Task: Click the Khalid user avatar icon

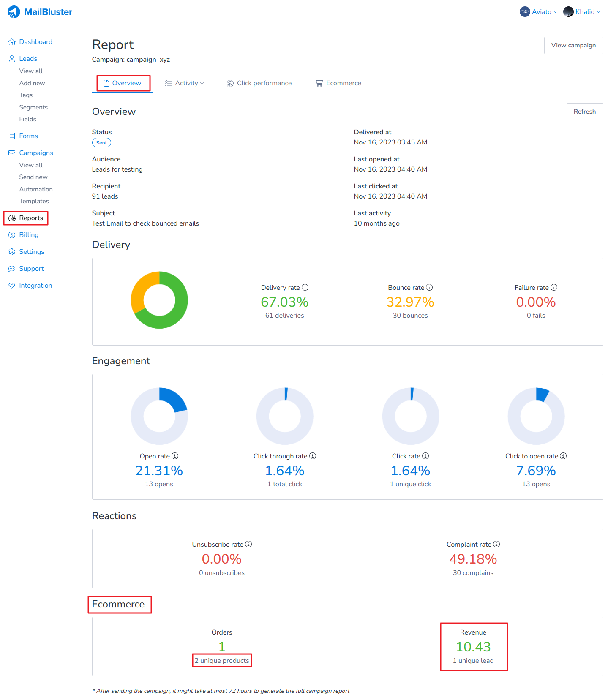Action: [568, 12]
